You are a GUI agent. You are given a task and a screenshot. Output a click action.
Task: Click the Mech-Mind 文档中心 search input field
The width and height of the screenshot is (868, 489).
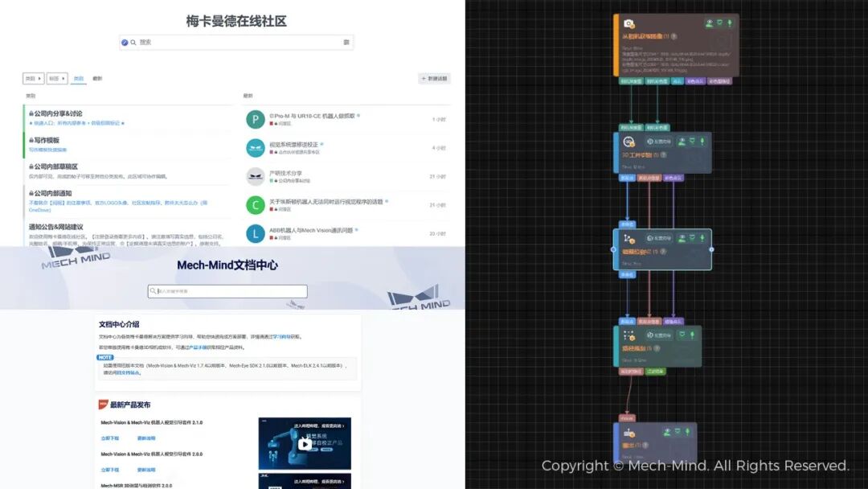(227, 290)
